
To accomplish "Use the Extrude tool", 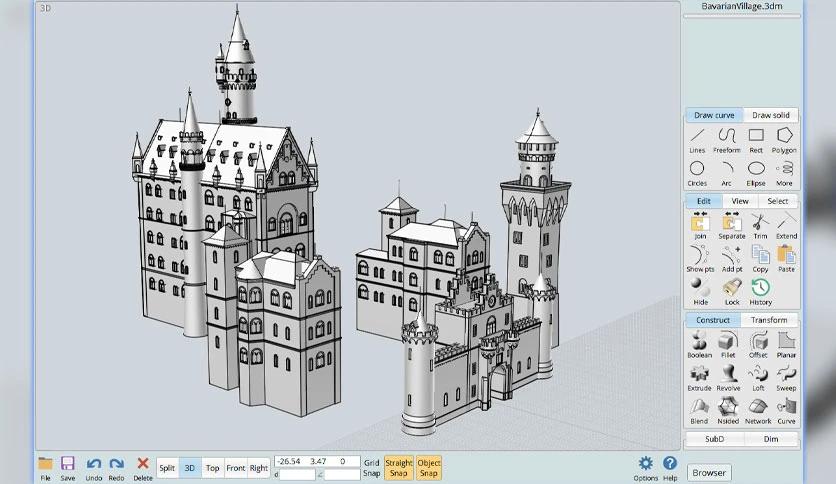I will 700,378.
